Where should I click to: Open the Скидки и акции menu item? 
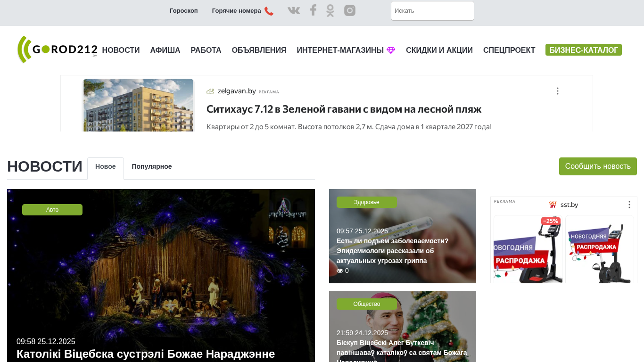439,50
